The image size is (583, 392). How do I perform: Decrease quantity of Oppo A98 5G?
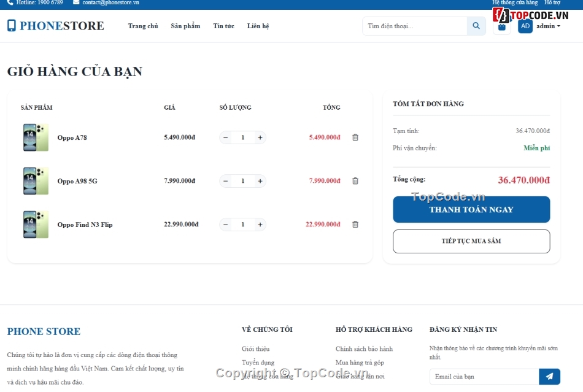(x=225, y=181)
